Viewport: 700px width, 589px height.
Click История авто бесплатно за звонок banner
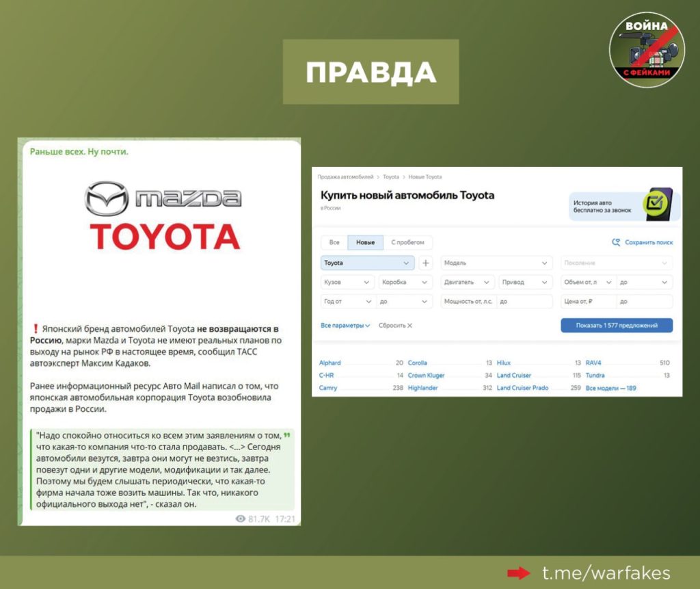tap(624, 206)
